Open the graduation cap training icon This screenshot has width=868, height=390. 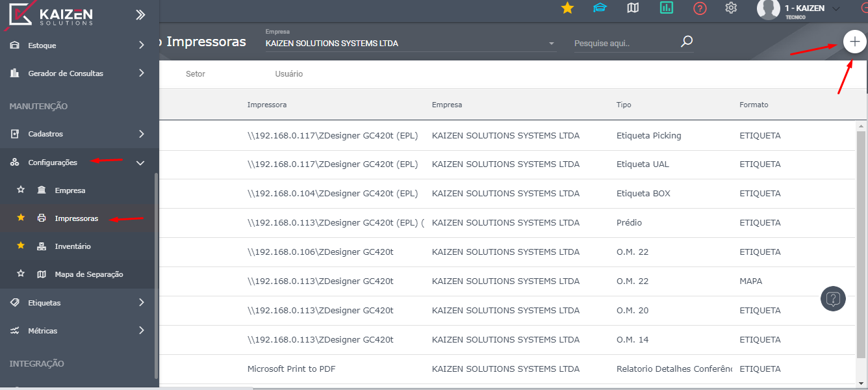600,8
